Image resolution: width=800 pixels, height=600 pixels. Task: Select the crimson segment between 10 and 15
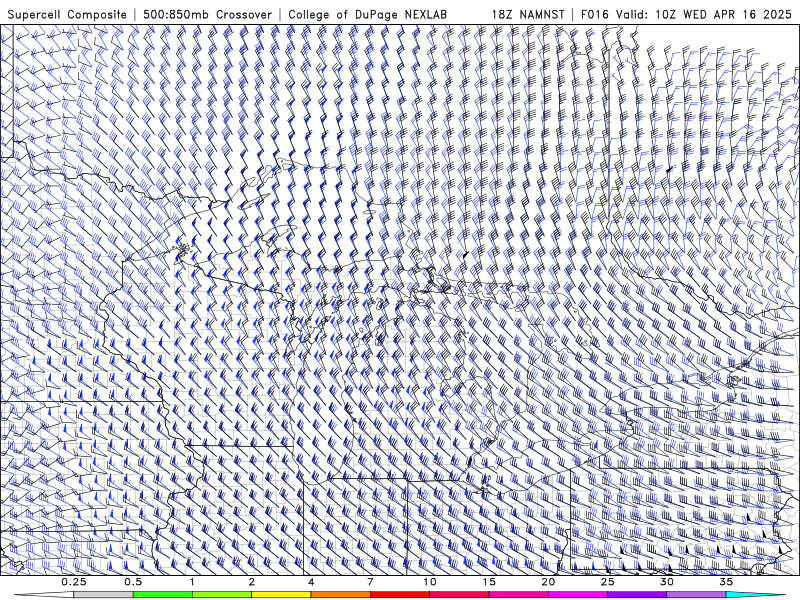pos(459,595)
